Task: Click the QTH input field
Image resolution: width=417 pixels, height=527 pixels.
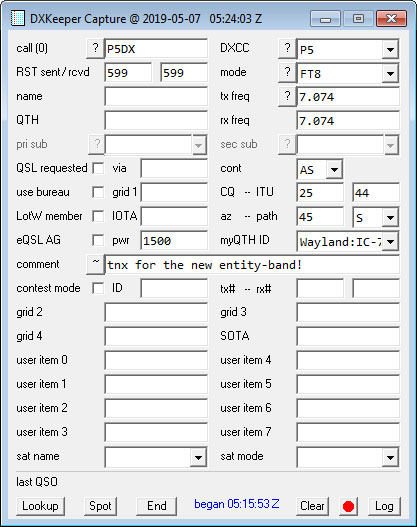Action: [156, 120]
